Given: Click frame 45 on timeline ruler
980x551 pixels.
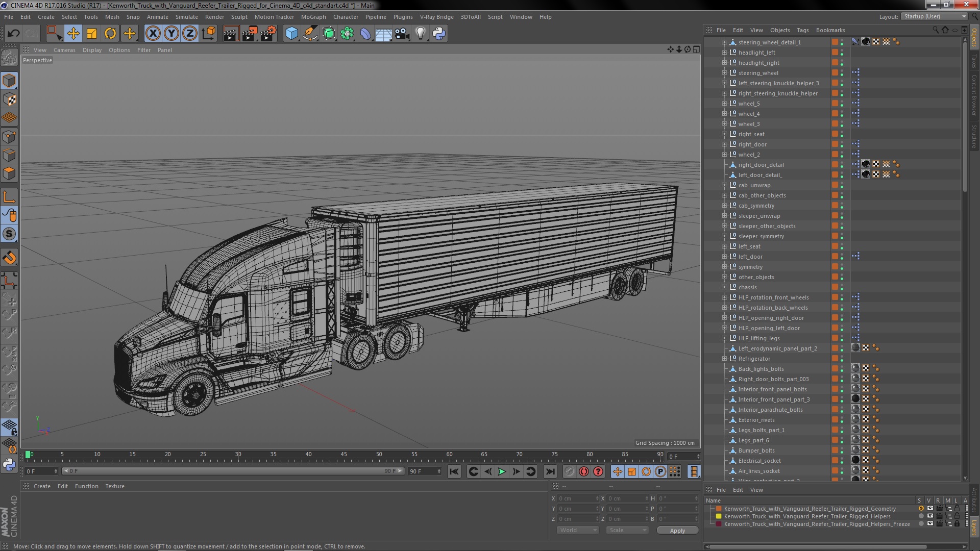Looking at the screenshot, I should tap(344, 455).
